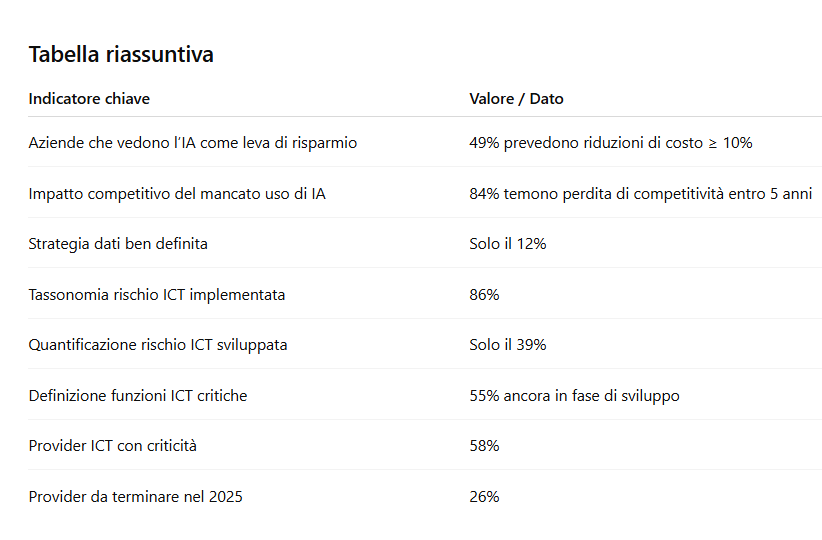822x540 pixels.
Task: Click 'Tassonomia rischio ICT implementata' row label
Action: 157,295
